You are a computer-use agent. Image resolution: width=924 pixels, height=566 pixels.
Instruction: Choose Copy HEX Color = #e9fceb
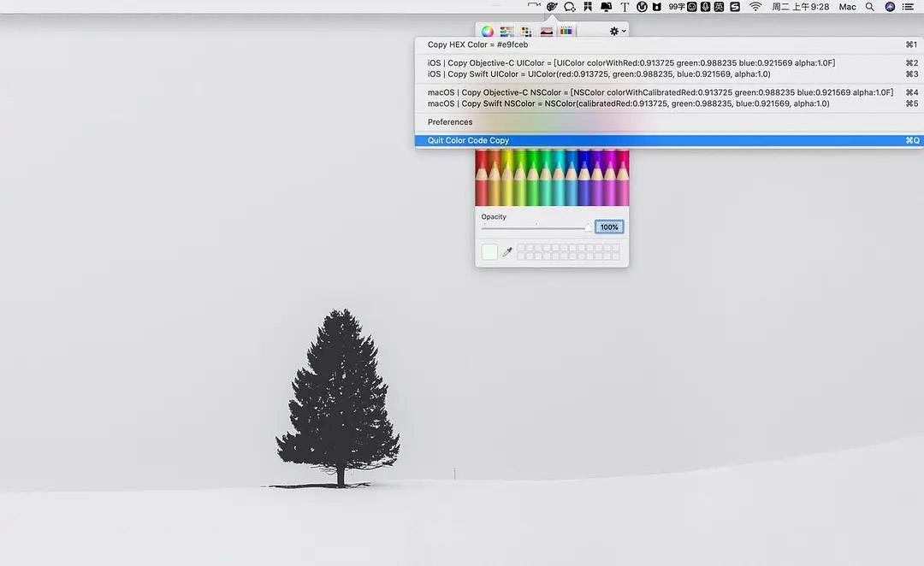click(669, 44)
